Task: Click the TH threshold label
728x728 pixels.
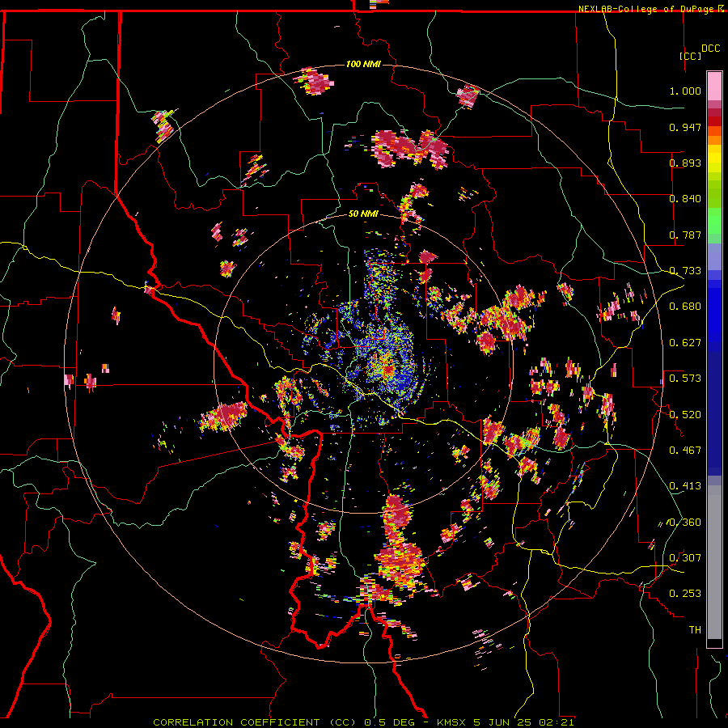Action: tap(695, 630)
